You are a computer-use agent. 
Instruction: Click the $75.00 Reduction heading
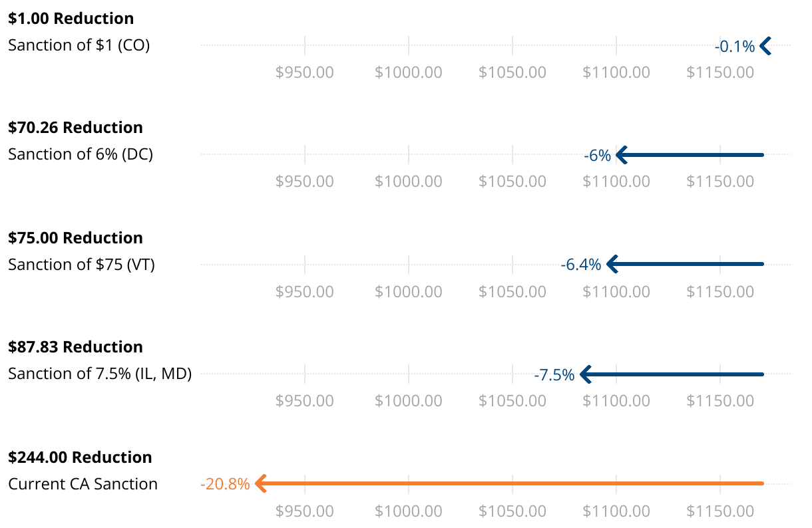point(75,238)
